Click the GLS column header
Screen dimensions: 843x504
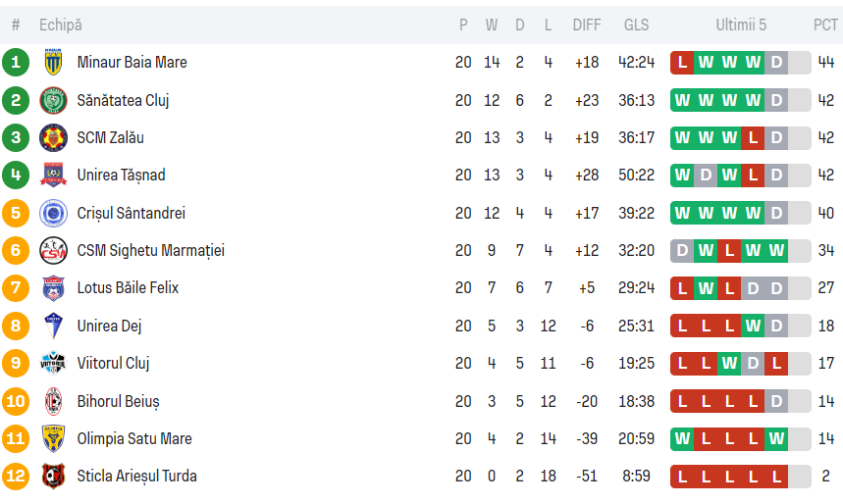click(x=636, y=25)
